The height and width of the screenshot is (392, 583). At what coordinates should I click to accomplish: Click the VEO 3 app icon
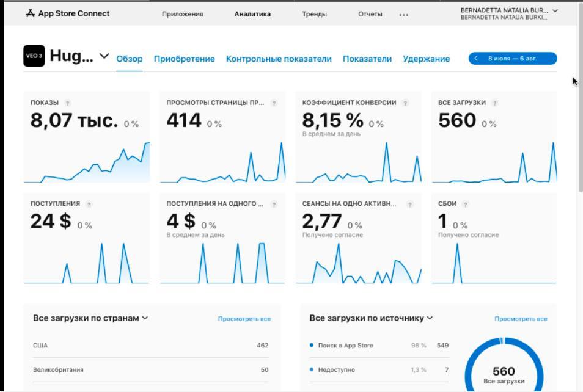tap(34, 56)
